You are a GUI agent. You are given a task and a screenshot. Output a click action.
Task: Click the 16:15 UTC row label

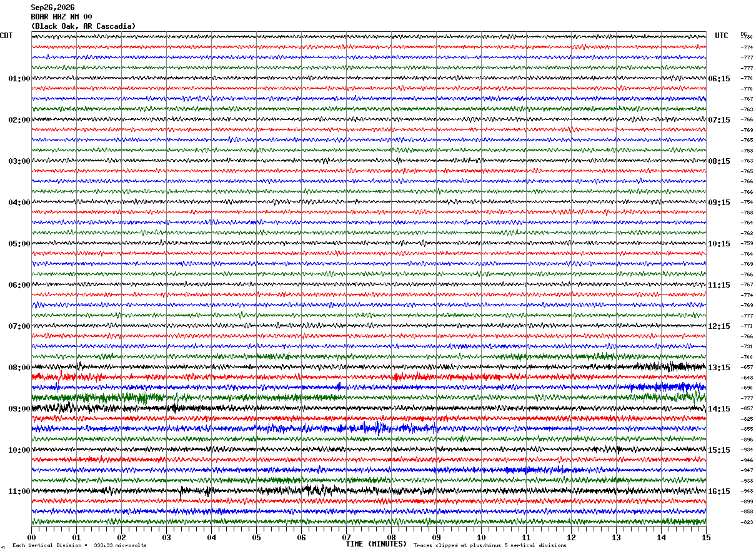click(719, 491)
